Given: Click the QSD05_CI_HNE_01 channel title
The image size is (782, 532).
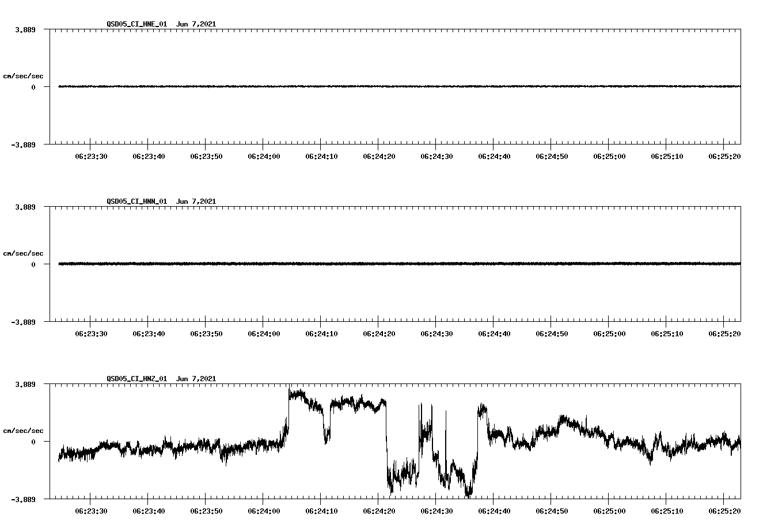Looking at the screenshot, I should [x=137, y=24].
